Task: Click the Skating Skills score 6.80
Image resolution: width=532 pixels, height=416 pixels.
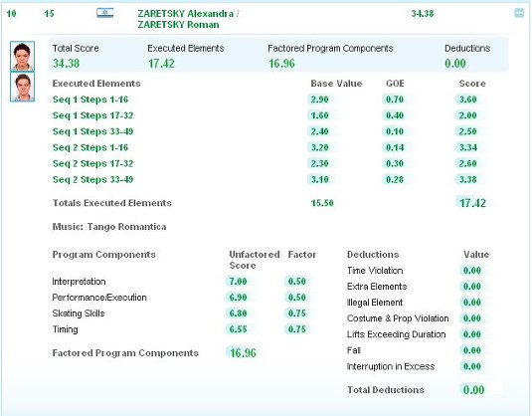Action: [238, 313]
